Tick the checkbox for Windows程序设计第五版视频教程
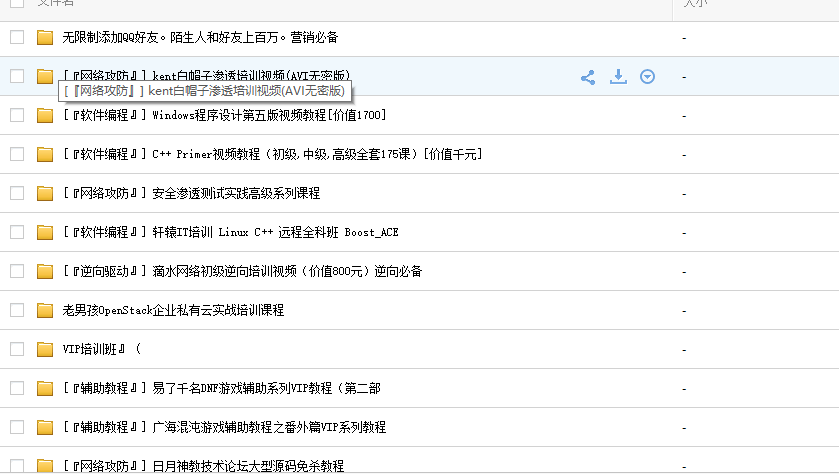Screen dimensions: 839x474 point(17,115)
